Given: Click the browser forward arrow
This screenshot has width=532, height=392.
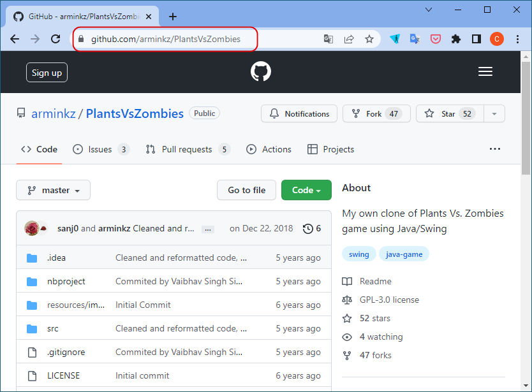Looking at the screenshot, I should [35, 39].
